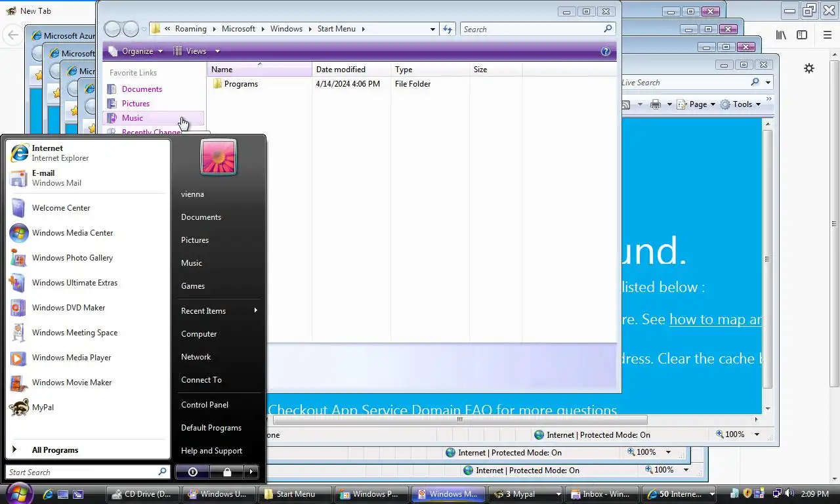This screenshot has width=840, height=504.
Task: Sort by Type column header
Action: tap(430, 70)
